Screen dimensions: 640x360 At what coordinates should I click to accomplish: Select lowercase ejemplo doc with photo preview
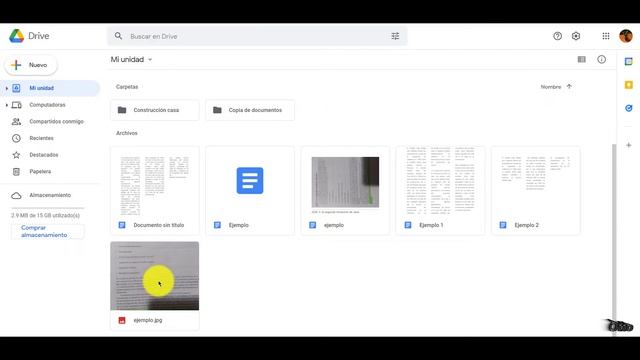coord(345,191)
